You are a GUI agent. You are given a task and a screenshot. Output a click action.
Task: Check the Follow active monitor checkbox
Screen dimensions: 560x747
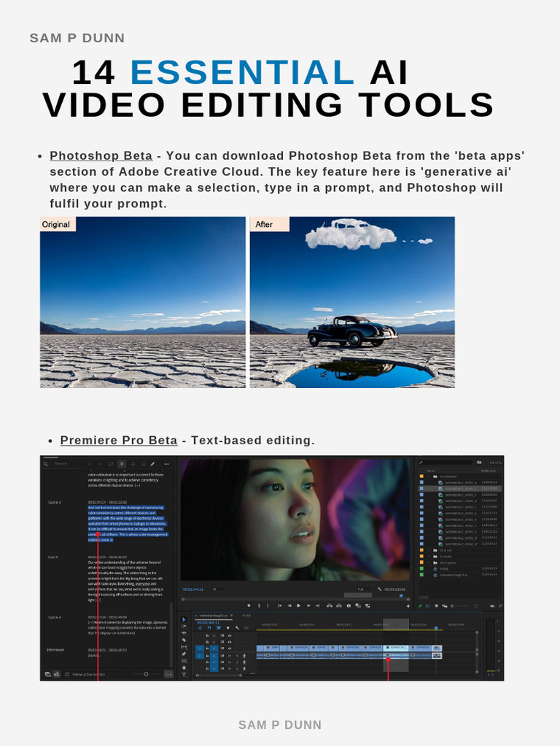[x=67, y=674]
